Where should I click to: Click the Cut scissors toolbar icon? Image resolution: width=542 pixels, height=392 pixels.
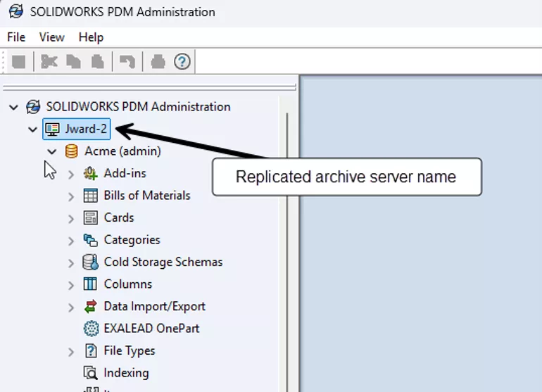[49, 62]
